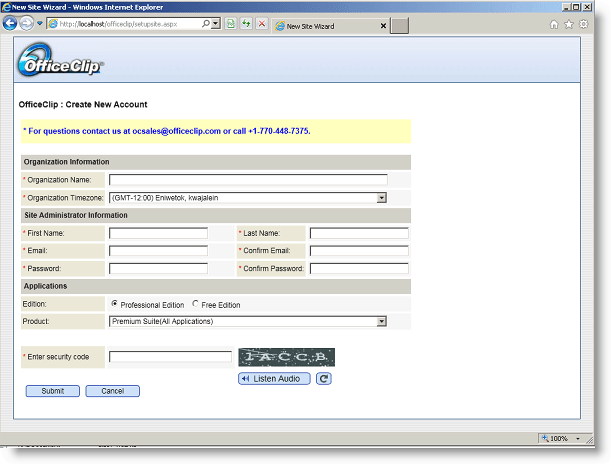The image size is (611, 464).
Task: Click the Confirm Password input field
Action: [x=359, y=268]
